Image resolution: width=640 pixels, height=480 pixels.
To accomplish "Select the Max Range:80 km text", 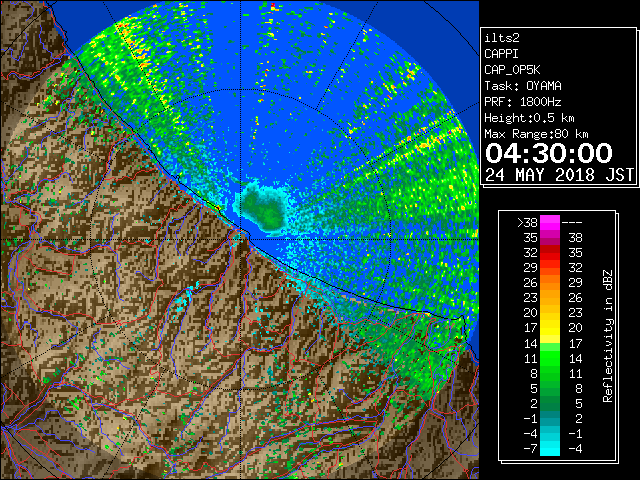I will tap(536, 134).
